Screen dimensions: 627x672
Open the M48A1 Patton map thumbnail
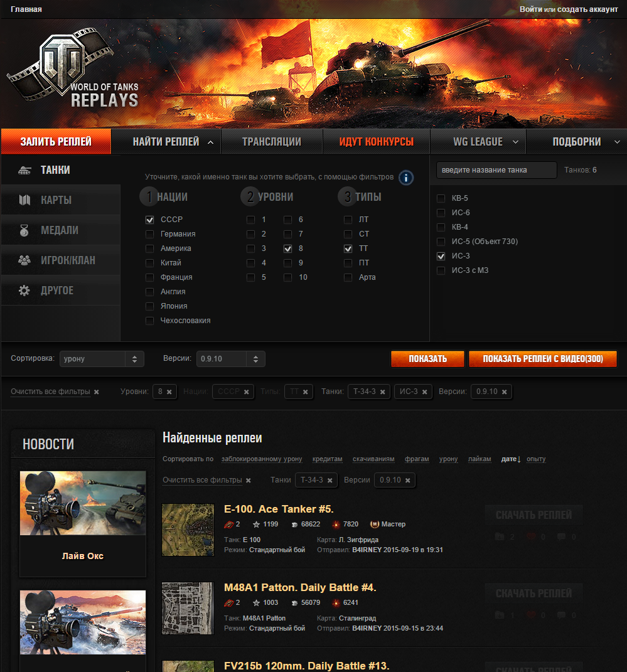pos(188,608)
